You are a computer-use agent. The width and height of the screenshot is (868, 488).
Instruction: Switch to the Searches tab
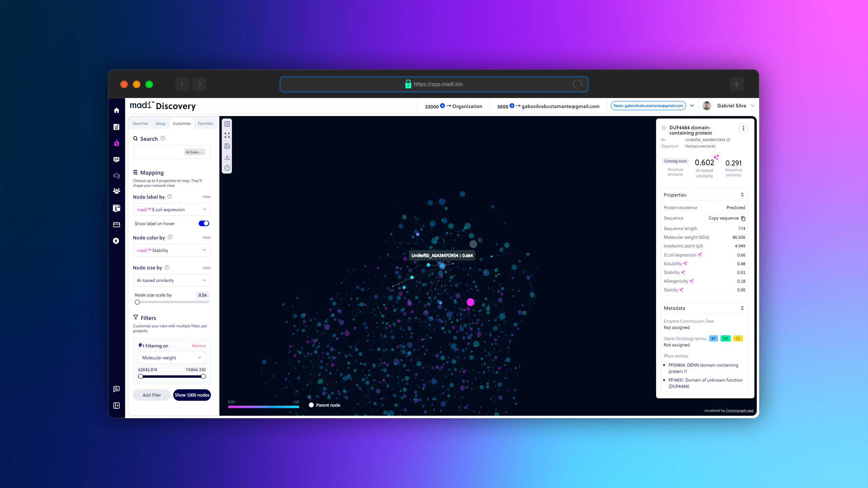(140, 123)
